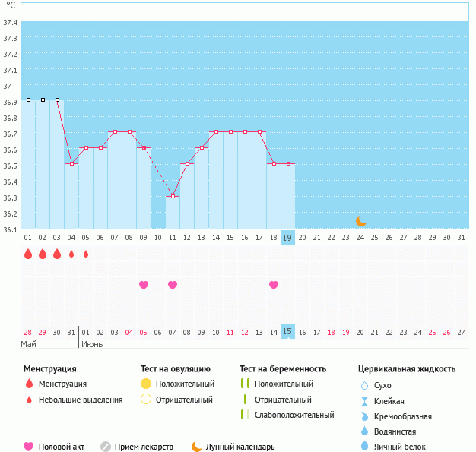
Task: Click the crescent moon icon on day 24
Action: tap(361, 221)
